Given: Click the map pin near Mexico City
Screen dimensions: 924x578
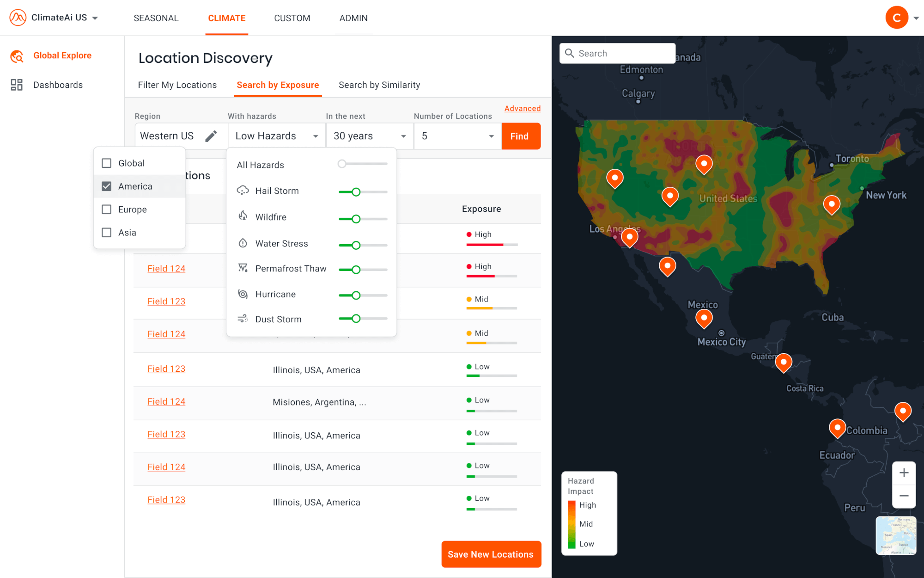Looking at the screenshot, I should click(704, 318).
